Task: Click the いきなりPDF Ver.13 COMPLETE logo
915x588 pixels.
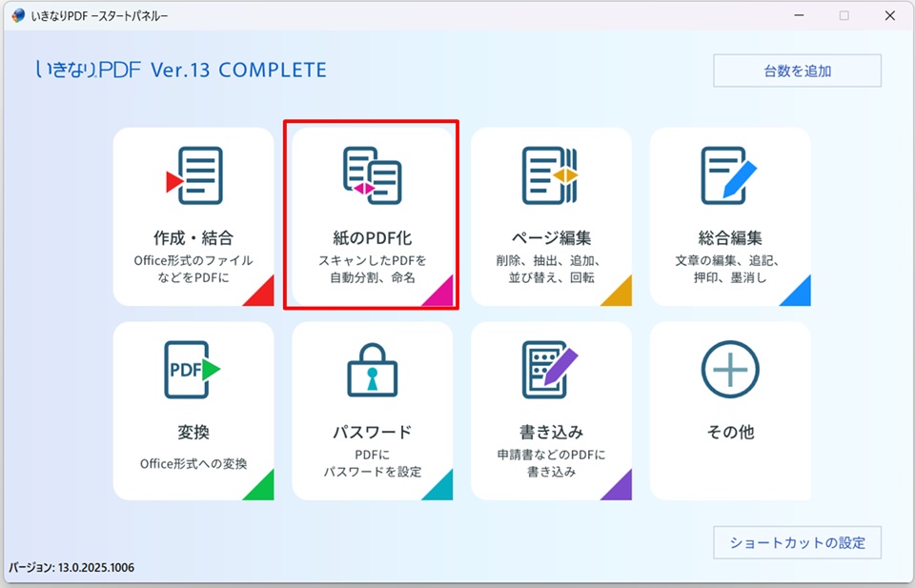Action: 181,71
